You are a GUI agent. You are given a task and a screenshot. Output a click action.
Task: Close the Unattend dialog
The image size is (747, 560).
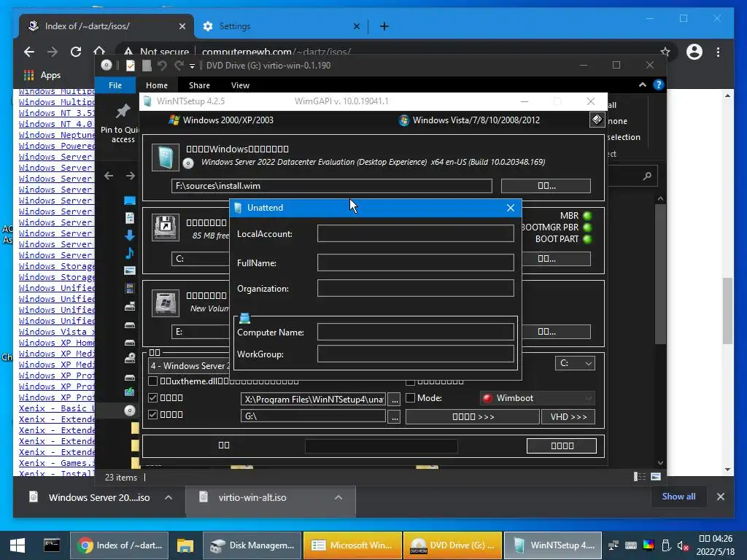click(x=510, y=208)
